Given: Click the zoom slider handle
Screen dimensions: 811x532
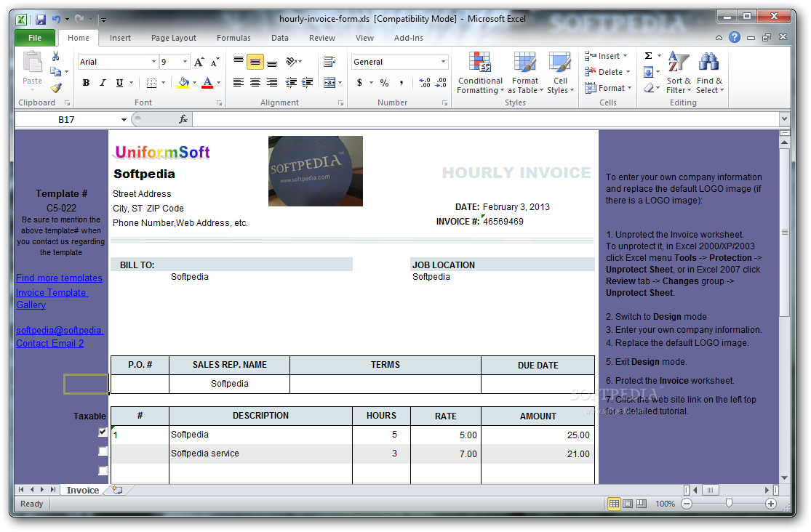Looking at the screenshot, I should point(729,503).
